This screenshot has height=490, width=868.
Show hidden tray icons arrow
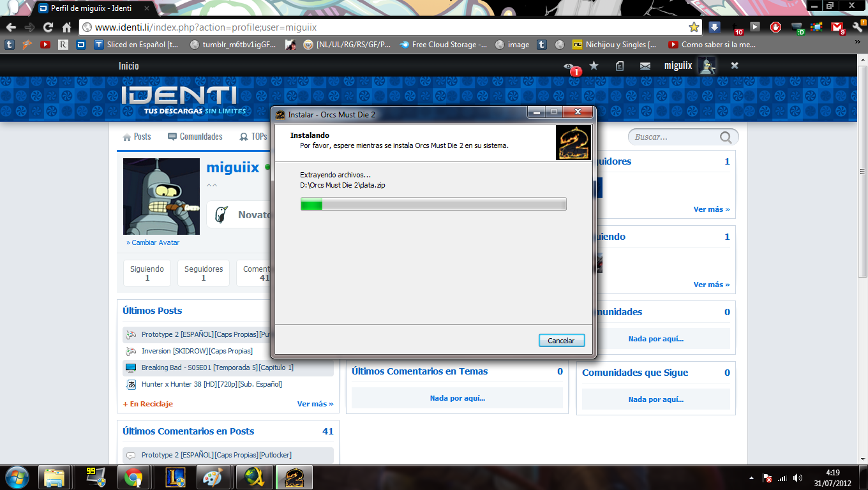point(752,477)
